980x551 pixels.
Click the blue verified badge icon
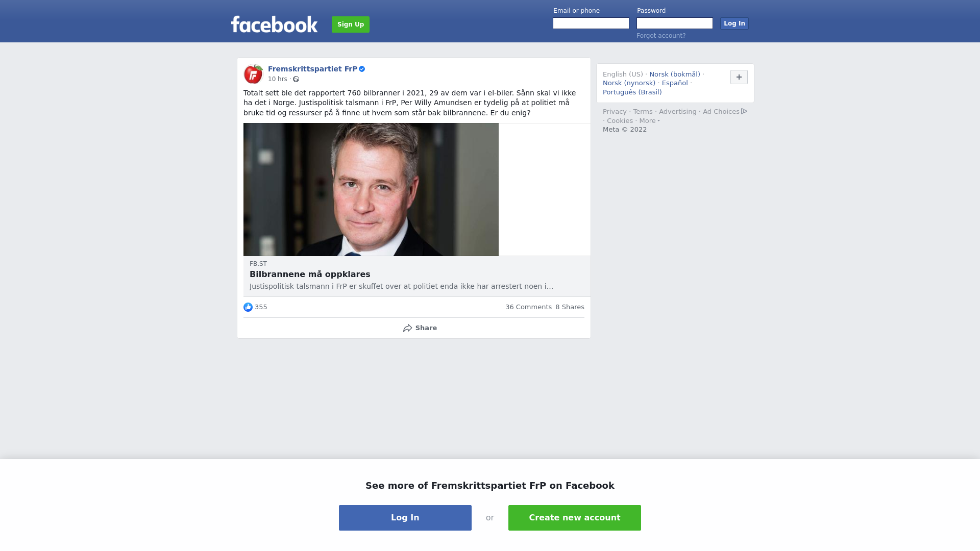click(362, 69)
